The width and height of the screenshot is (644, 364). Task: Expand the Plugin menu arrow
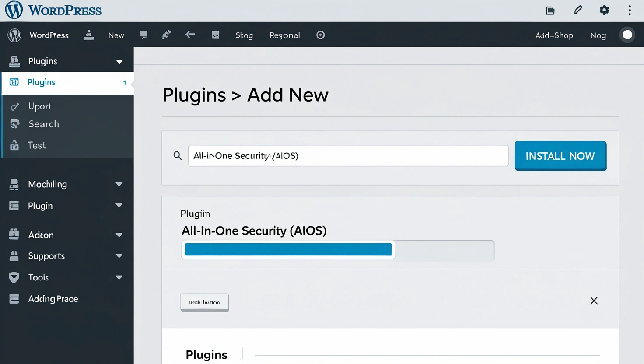coord(119,206)
